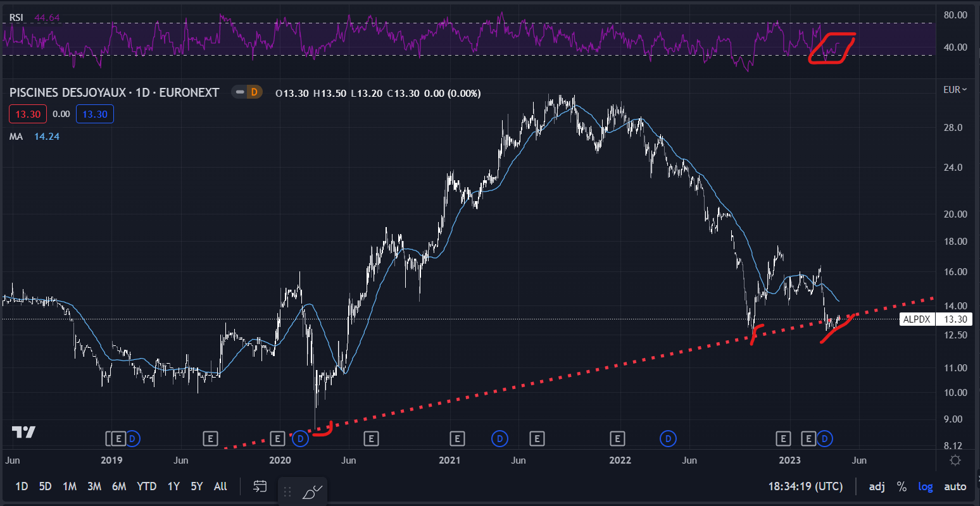
Task: Open dividend marker before Jun 2021
Action: (x=499, y=438)
